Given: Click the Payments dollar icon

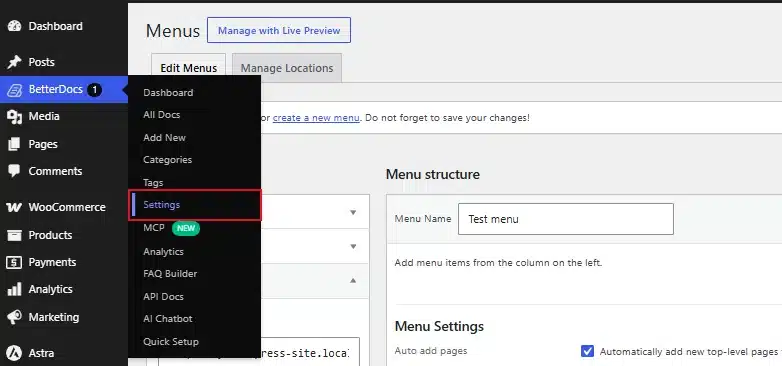Looking at the screenshot, I should click(14, 262).
